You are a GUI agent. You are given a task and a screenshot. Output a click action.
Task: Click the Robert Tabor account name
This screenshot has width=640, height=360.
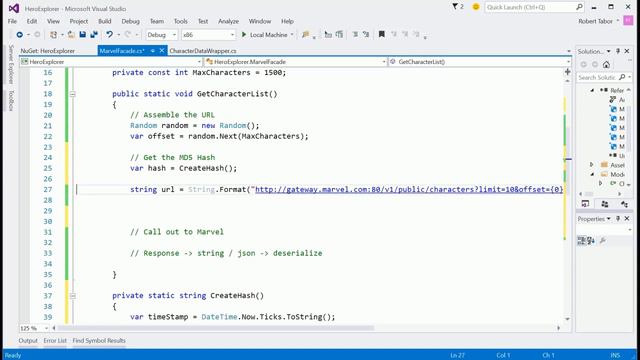tap(595, 21)
